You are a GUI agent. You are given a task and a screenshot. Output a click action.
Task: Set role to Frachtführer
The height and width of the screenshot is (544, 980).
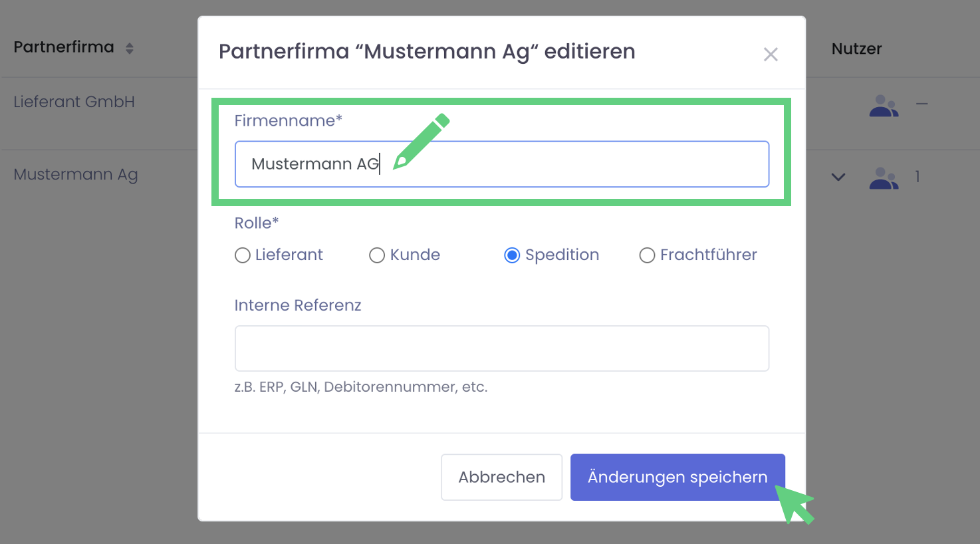[x=647, y=255]
